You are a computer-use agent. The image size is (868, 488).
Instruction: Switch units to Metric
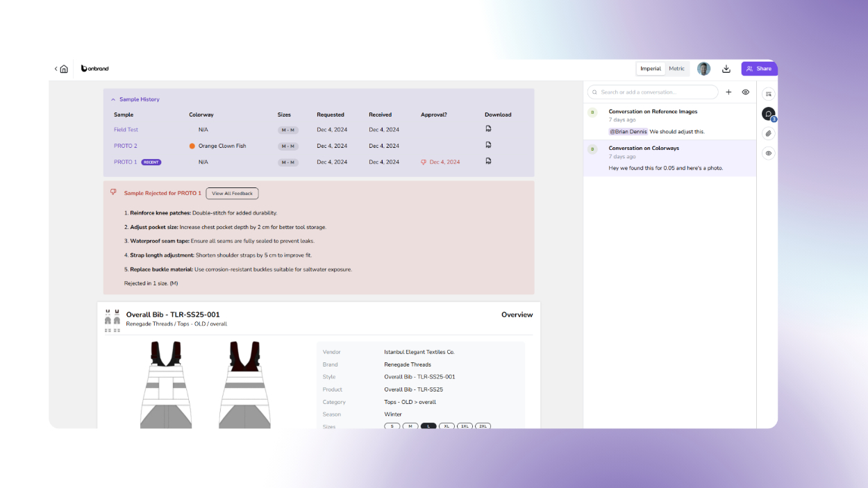point(676,69)
